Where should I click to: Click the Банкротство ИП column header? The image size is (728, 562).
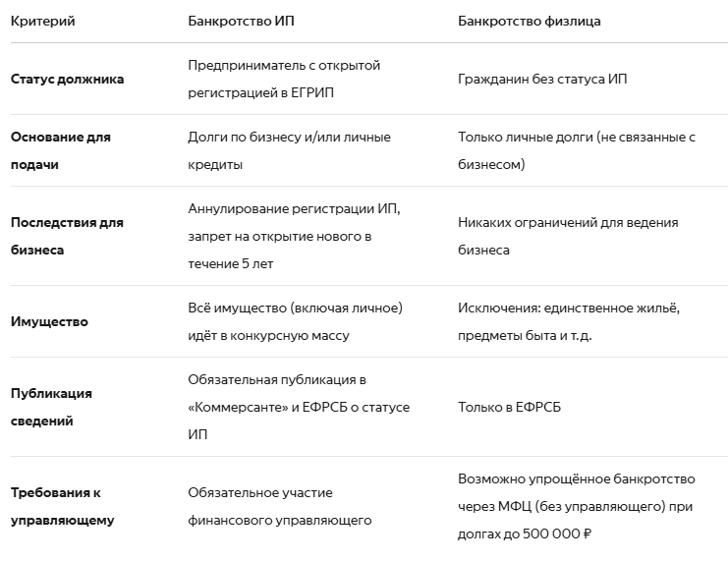pyautogui.click(x=241, y=22)
